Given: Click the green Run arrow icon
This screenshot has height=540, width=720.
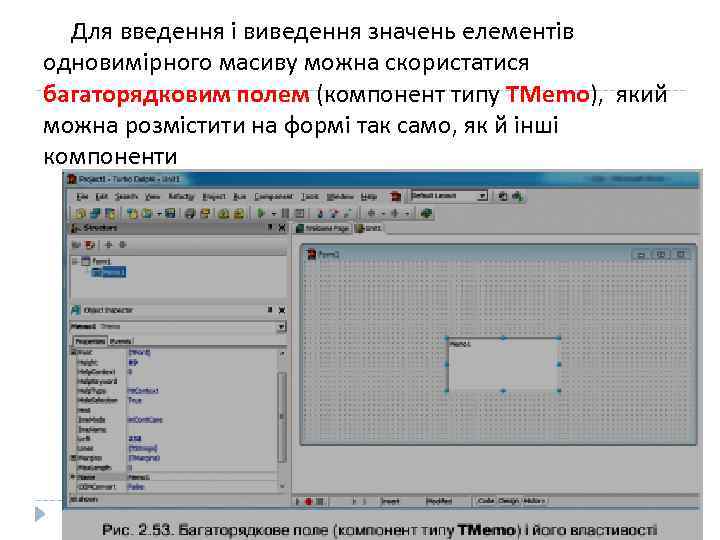Looking at the screenshot, I should coord(261,214).
